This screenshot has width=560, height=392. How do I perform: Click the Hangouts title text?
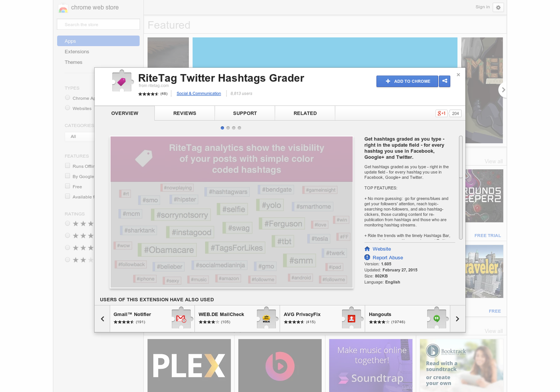click(380, 314)
